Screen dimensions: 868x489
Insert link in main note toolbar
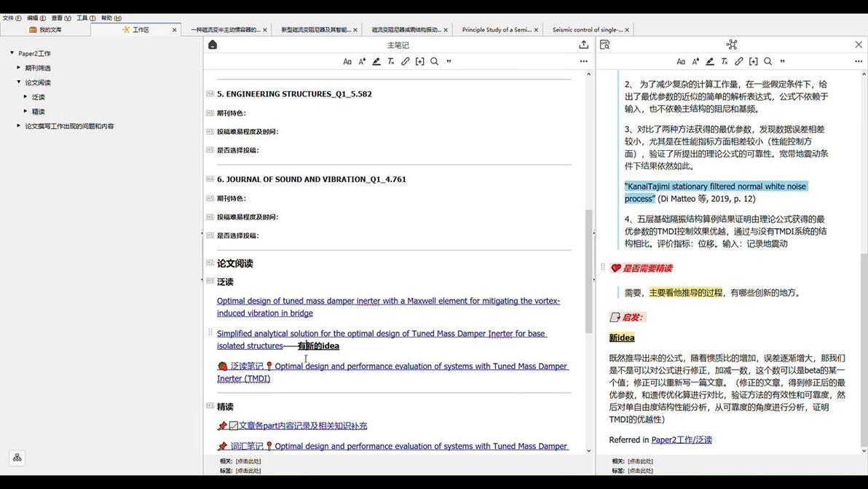405,61
